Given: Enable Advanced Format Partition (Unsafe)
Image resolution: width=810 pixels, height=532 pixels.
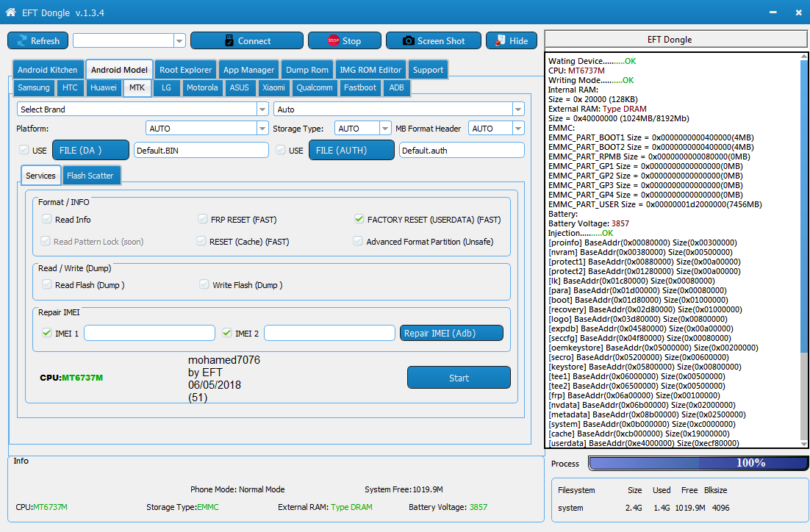Looking at the screenshot, I should click(357, 241).
